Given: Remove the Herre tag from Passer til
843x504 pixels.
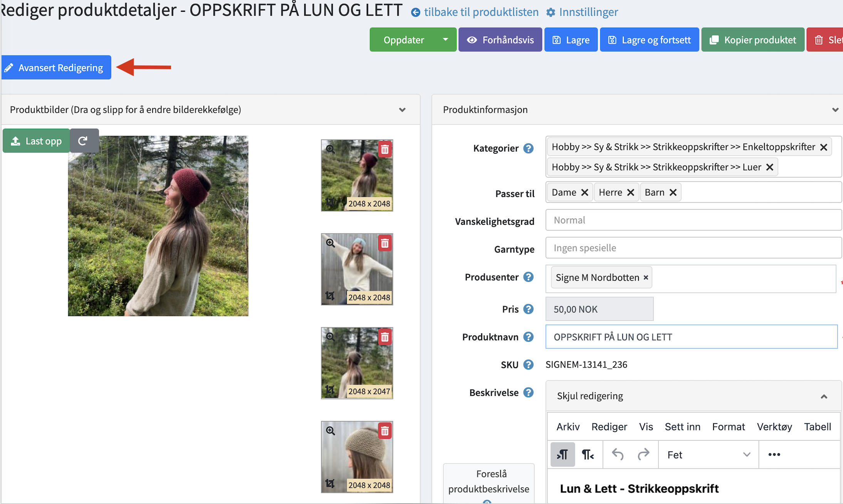Looking at the screenshot, I should coord(631,192).
